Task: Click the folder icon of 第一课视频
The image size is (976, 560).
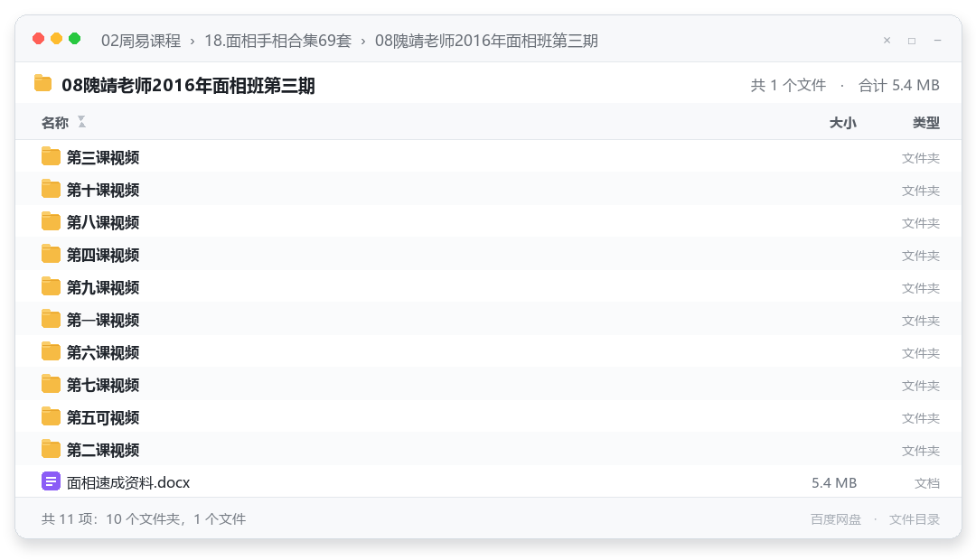Action: click(x=51, y=319)
